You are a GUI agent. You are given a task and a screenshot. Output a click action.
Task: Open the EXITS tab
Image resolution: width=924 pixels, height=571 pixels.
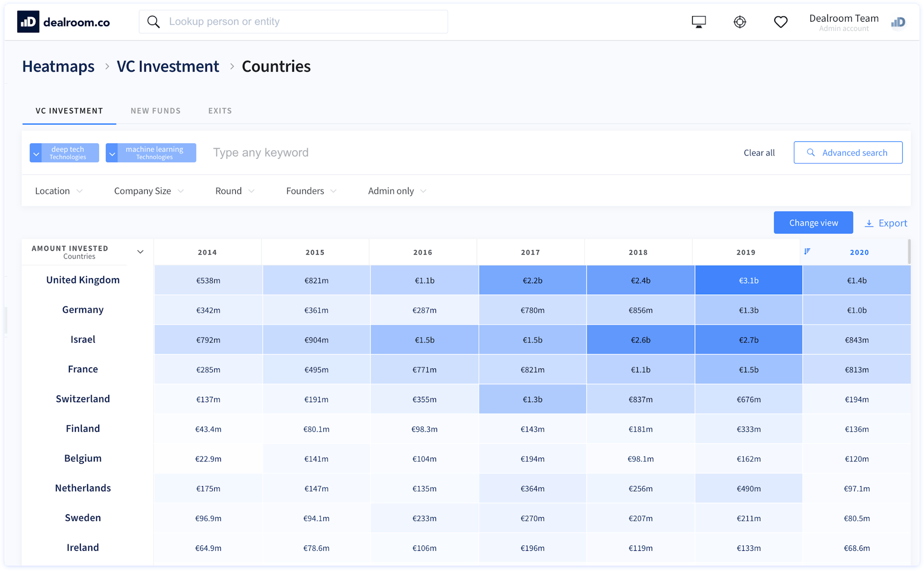(x=220, y=111)
